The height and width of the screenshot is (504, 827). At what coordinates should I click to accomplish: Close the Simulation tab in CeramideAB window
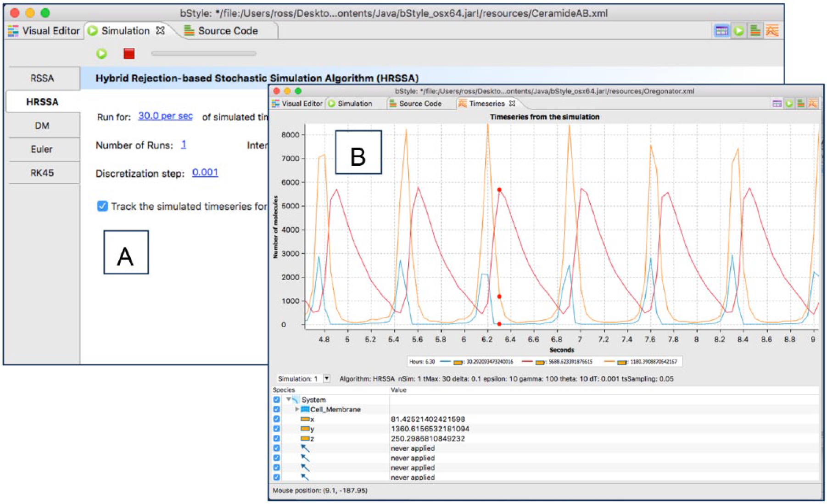click(160, 31)
